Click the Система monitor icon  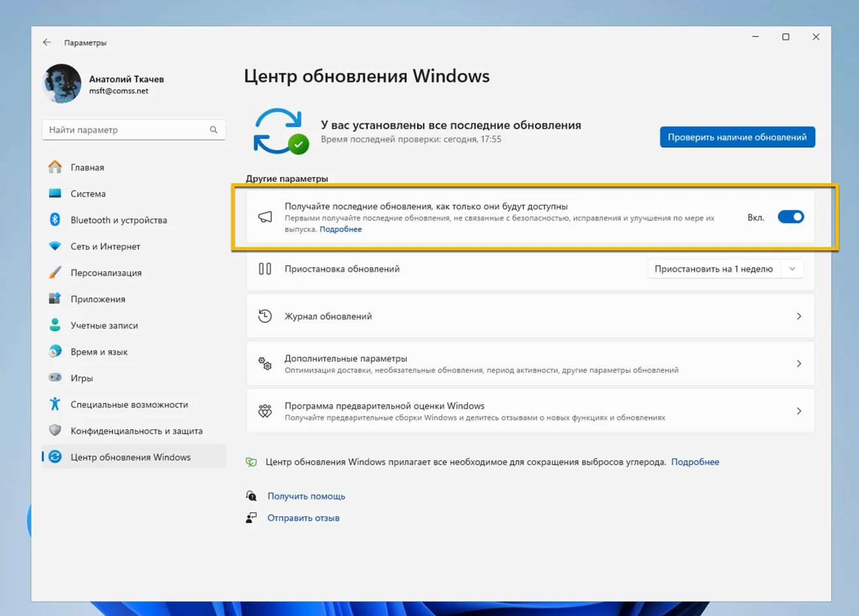(x=55, y=194)
